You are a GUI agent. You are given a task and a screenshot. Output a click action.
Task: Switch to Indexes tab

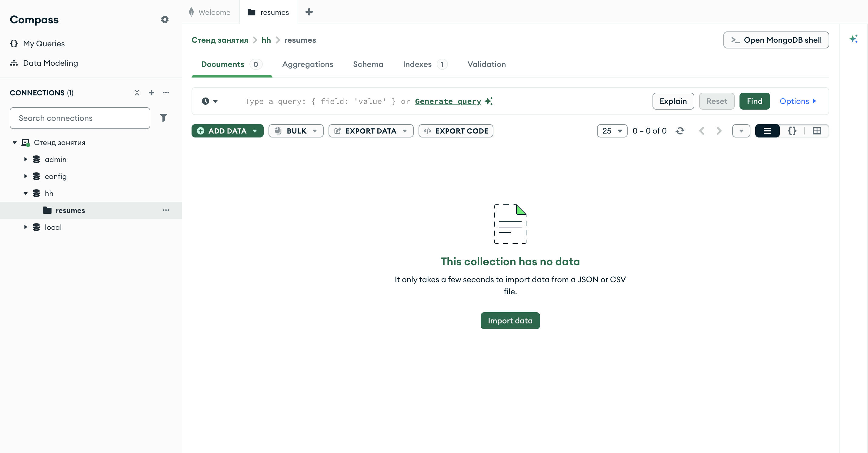(425, 64)
